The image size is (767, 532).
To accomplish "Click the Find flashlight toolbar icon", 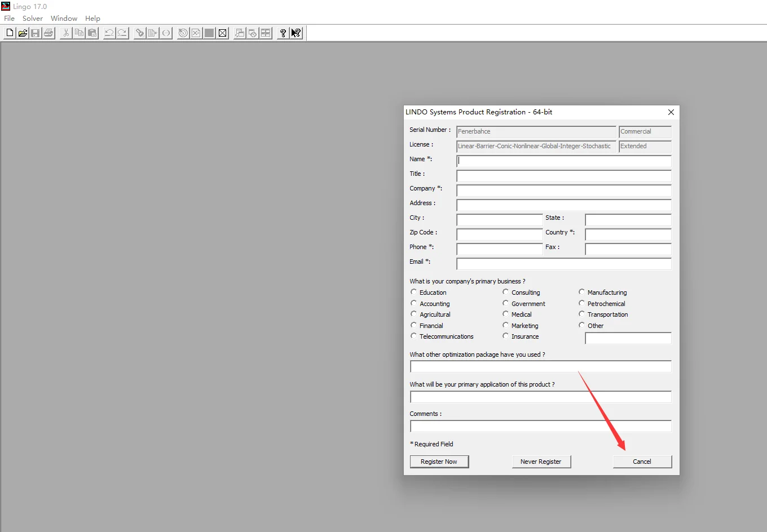I will [140, 33].
